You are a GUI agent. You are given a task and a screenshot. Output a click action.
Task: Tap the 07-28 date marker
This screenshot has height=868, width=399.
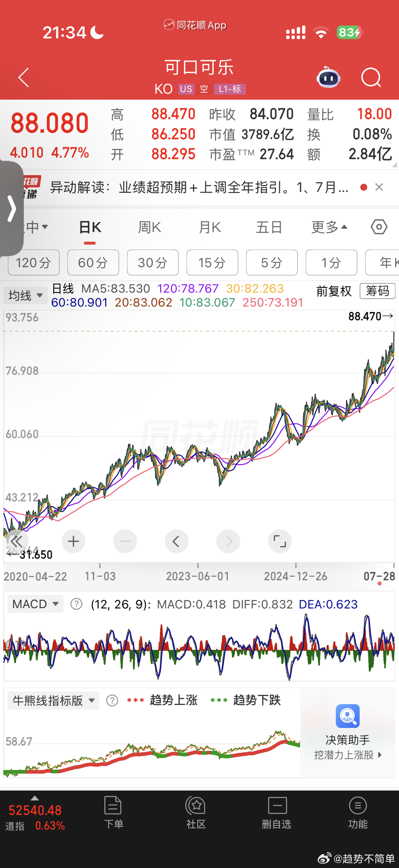click(x=379, y=577)
